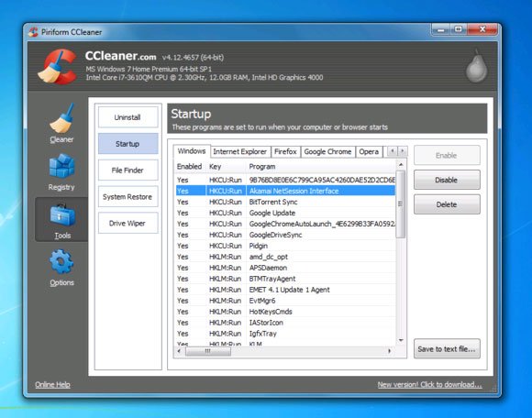The width and height of the screenshot is (532, 418).
Task: Open the Online Help link
Action: point(52,384)
